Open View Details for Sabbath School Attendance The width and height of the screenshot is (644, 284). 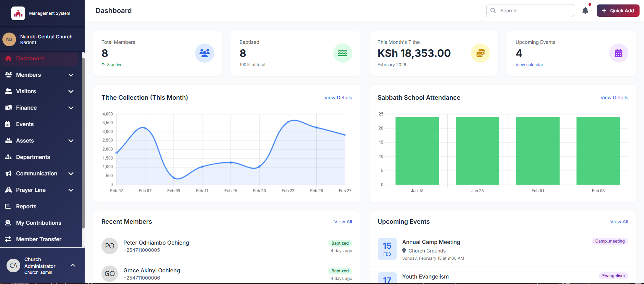click(614, 98)
